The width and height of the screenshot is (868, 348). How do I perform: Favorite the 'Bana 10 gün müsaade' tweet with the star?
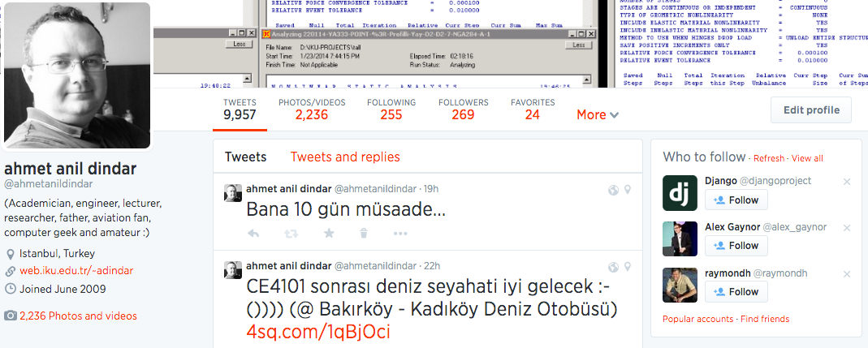[329, 234]
